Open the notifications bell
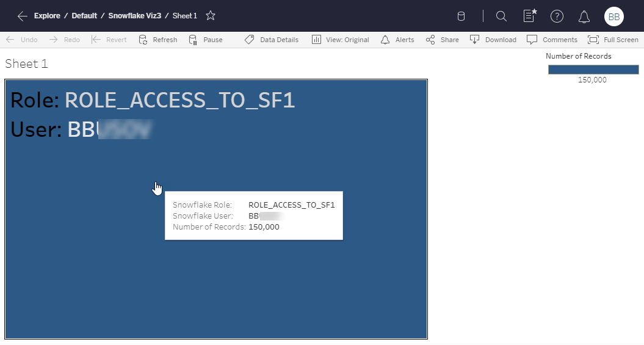This screenshot has width=644, height=345. pos(584,17)
